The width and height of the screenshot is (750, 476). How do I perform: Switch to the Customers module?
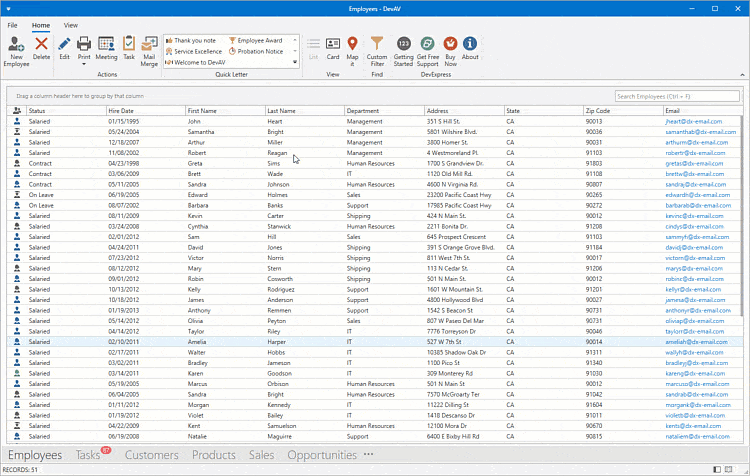coord(151,455)
